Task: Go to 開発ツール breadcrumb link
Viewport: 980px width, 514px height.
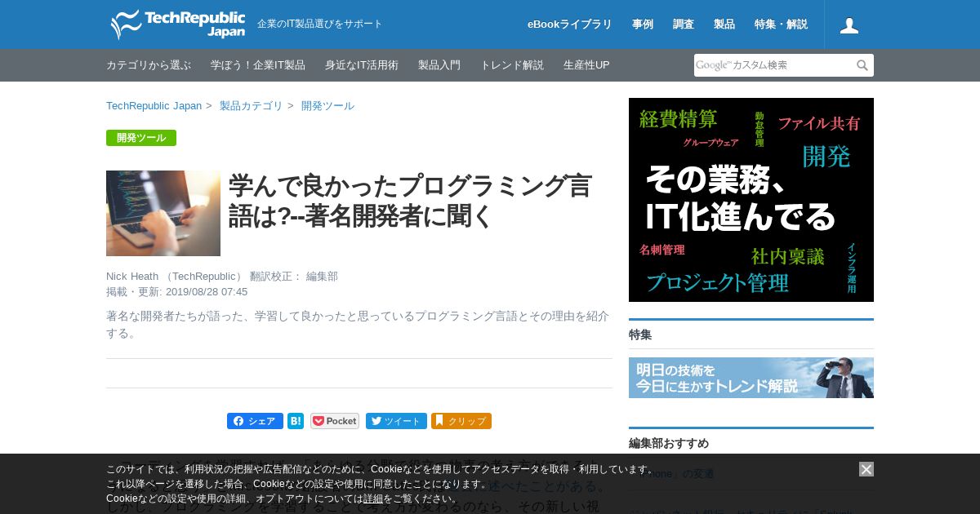Action: (327, 106)
